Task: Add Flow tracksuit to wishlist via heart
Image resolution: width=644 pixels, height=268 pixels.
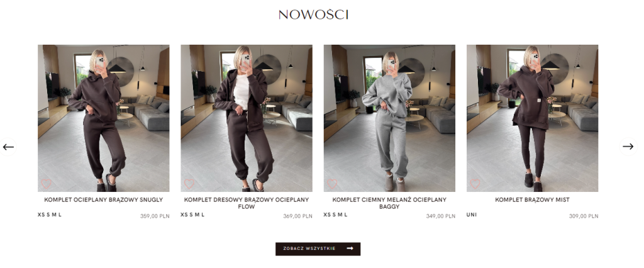Action: [189, 184]
